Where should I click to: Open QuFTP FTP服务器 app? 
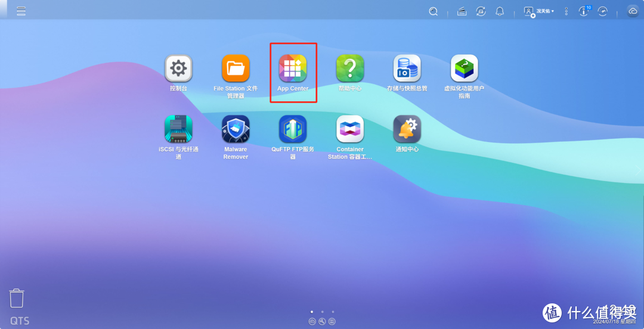click(293, 129)
